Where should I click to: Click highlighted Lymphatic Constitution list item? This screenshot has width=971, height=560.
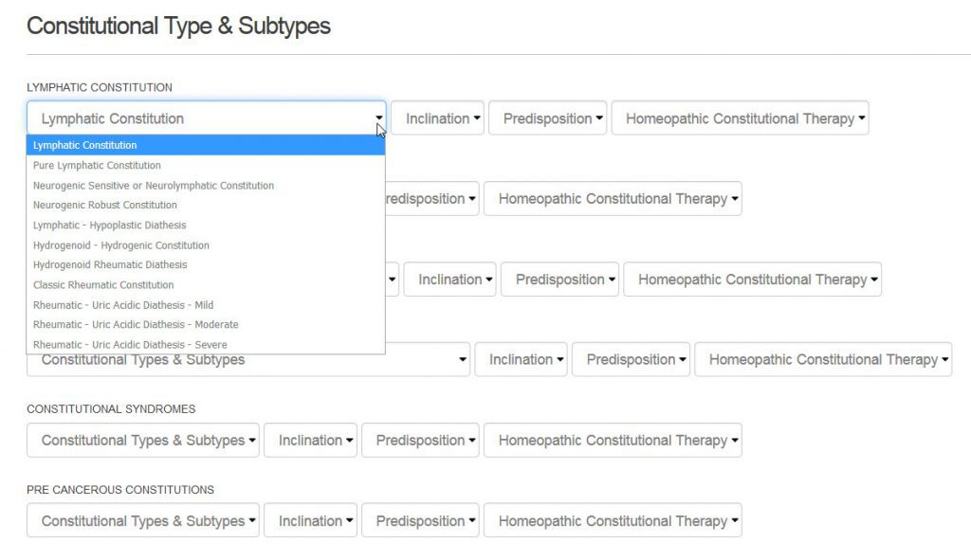206,145
